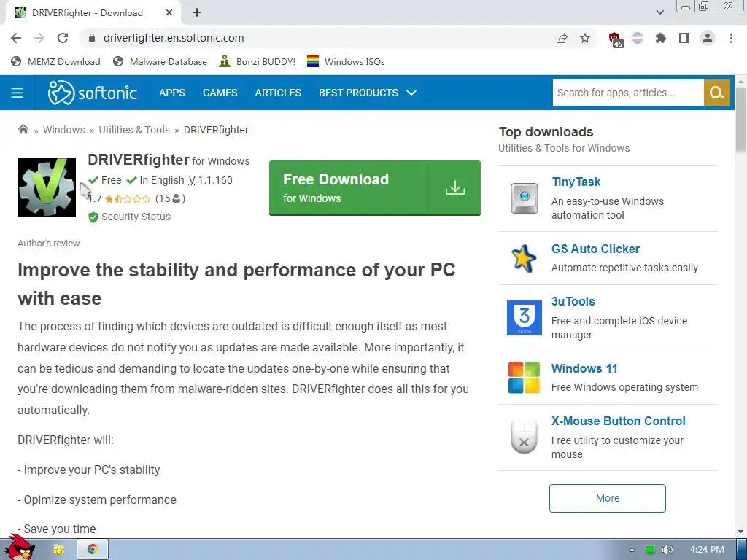747x560 pixels.
Task: Go to Windows breadcrumb link
Action: pos(64,130)
